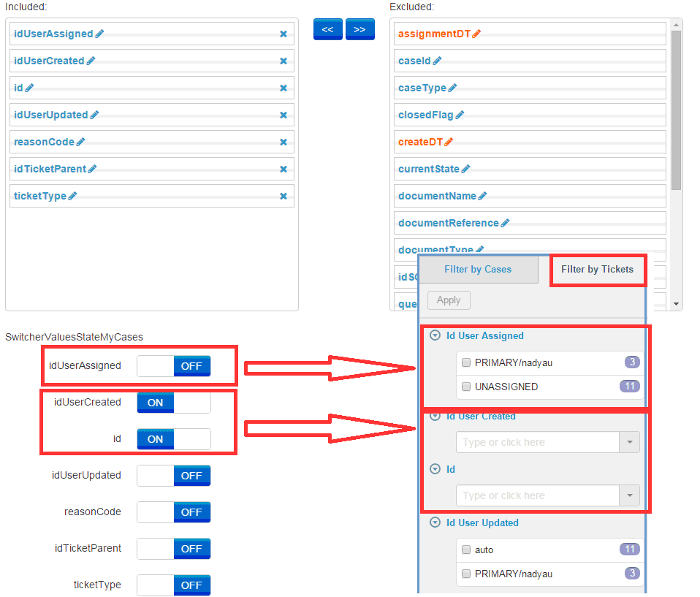Click the >> button to exclude fields
The width and height of the screenshot is (700, 597).
tap(359, 29)
